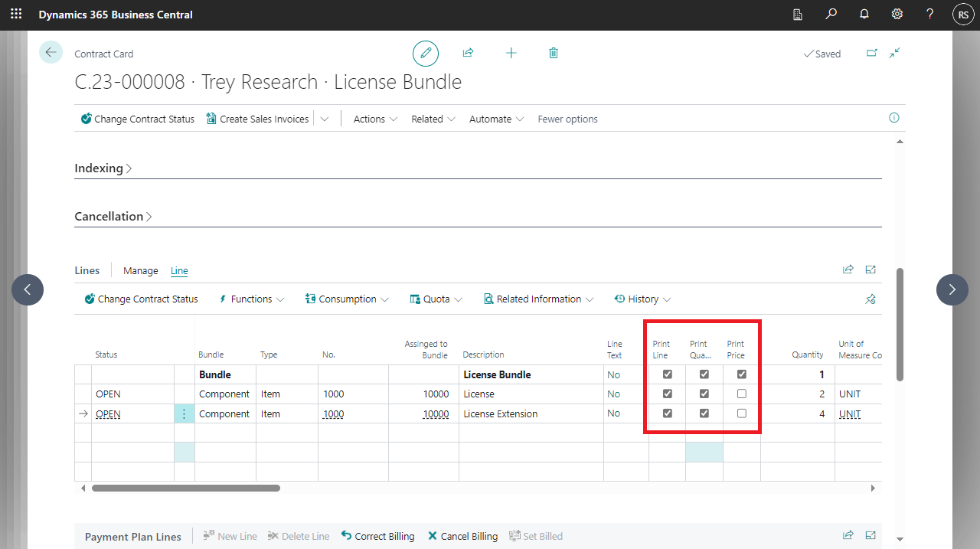980x549 pixels.
Task: Uncheck Print Line for License Extension row
Action: click(x=667, y=413)
